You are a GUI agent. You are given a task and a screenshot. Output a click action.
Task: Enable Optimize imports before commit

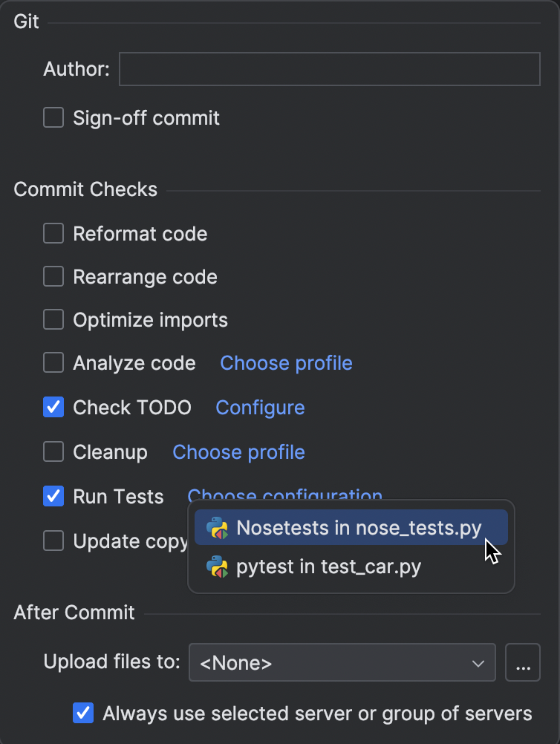53,319
